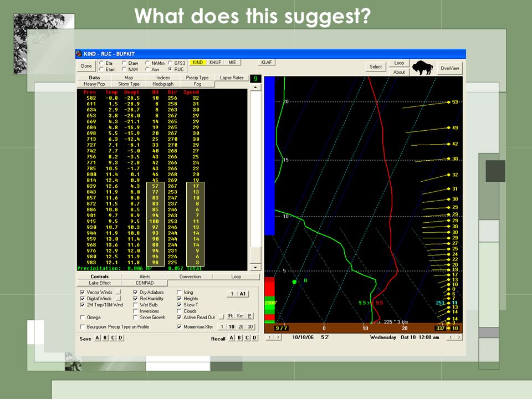Open the Lapse Rates tab
This screenshot has width=532, height=399.
[x=232, y=78]
